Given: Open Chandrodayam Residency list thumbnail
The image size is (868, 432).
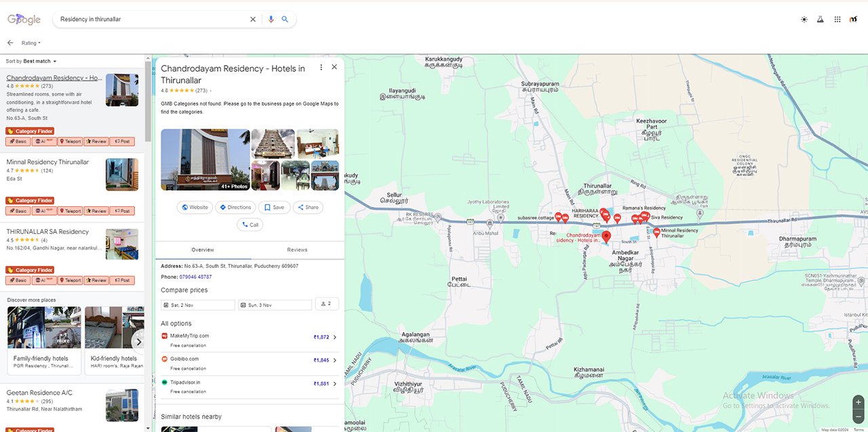Looking at the screenshot, I should coord(122,90).
